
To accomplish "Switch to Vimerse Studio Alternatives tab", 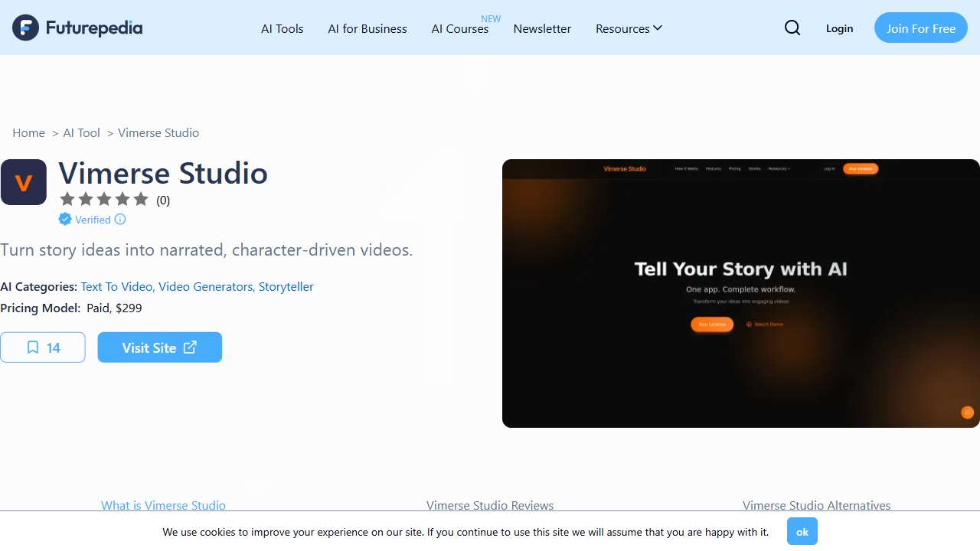I will coord(816,505).
